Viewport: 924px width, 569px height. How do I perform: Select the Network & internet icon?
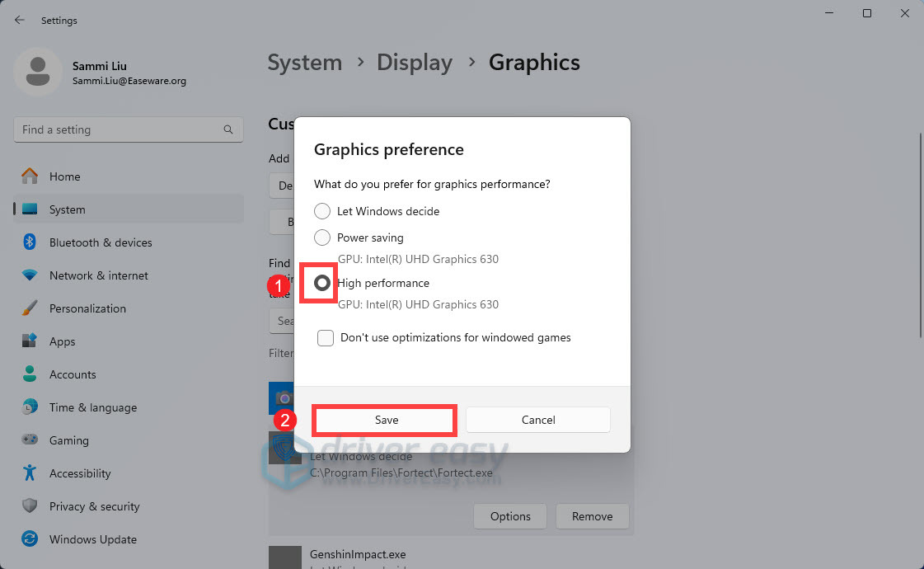coord(30,275)
